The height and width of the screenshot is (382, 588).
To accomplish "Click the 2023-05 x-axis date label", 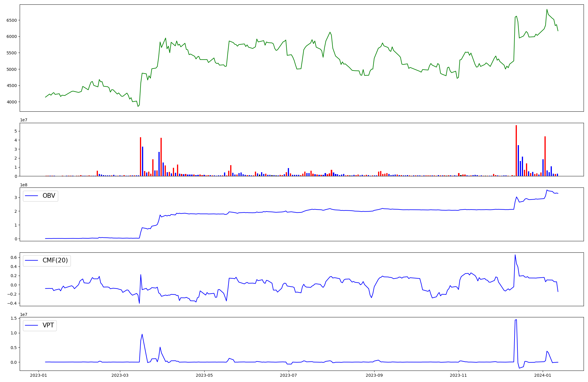I will click(204, 375).
